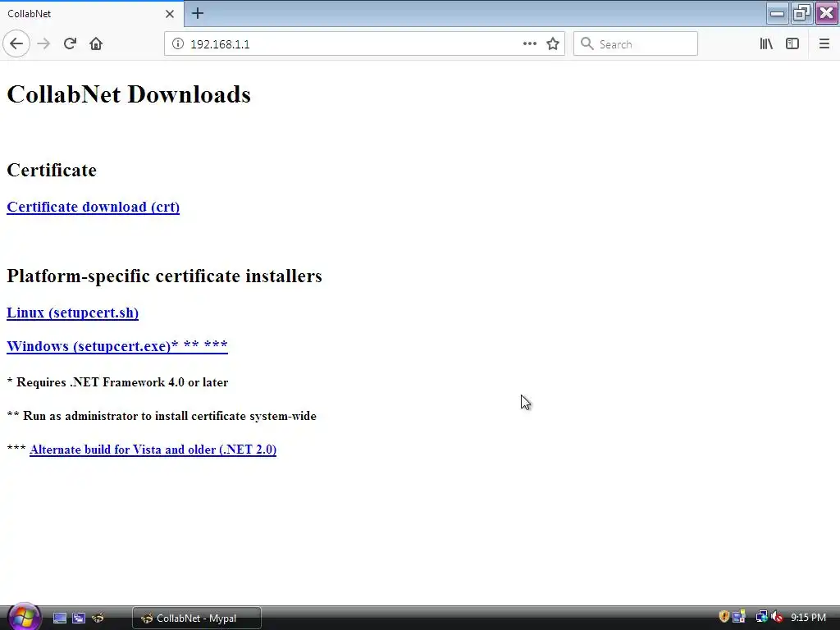Viewport: 840px width, 630px height.
Task: Show site information for 192.168.1.1
Action: [x=177, y=44]
